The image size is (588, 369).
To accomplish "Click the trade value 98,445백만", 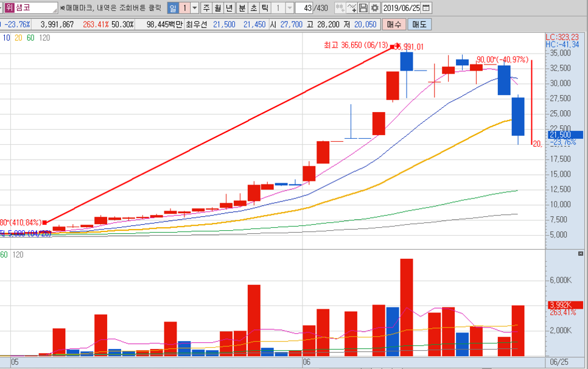I will click(x=164, y=24).
